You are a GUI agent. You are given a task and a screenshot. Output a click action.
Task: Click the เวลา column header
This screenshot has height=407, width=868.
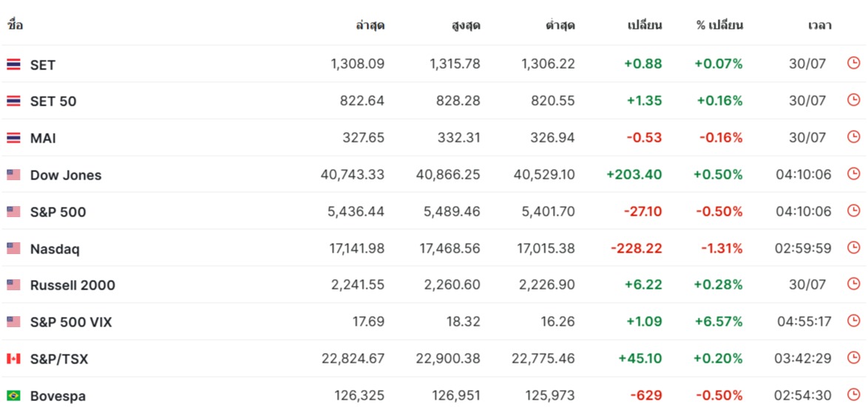(x=819, y=25)
